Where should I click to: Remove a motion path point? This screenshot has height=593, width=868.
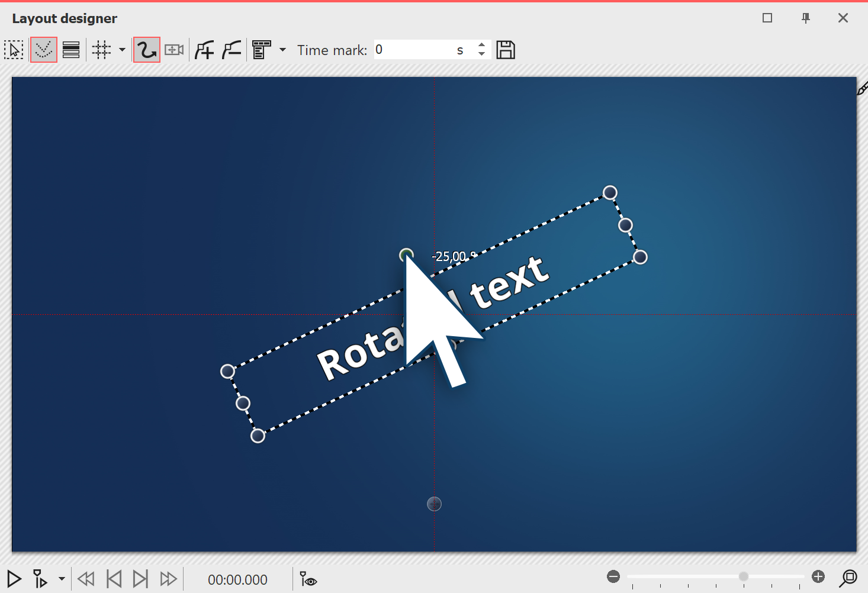231,49
